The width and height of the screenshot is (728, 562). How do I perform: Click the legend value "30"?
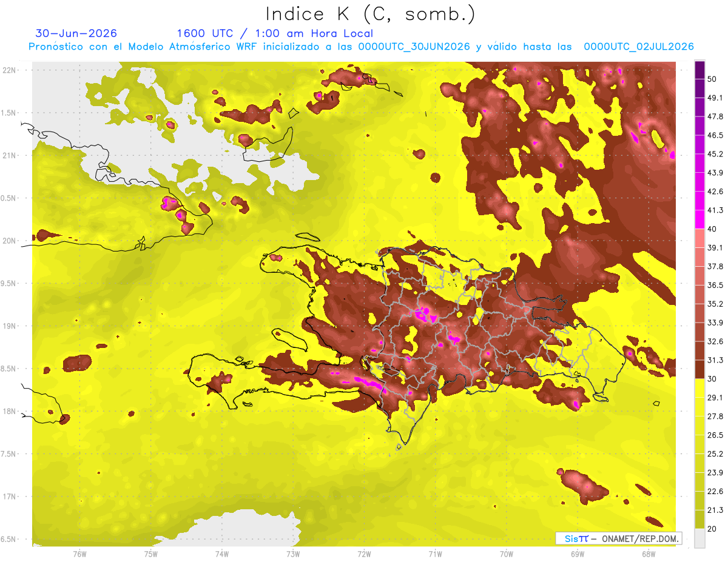(x=712, y=379)
